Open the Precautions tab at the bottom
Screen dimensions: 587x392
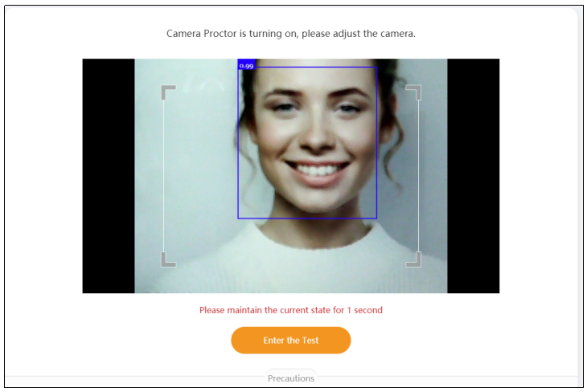[x=291, y=378]
